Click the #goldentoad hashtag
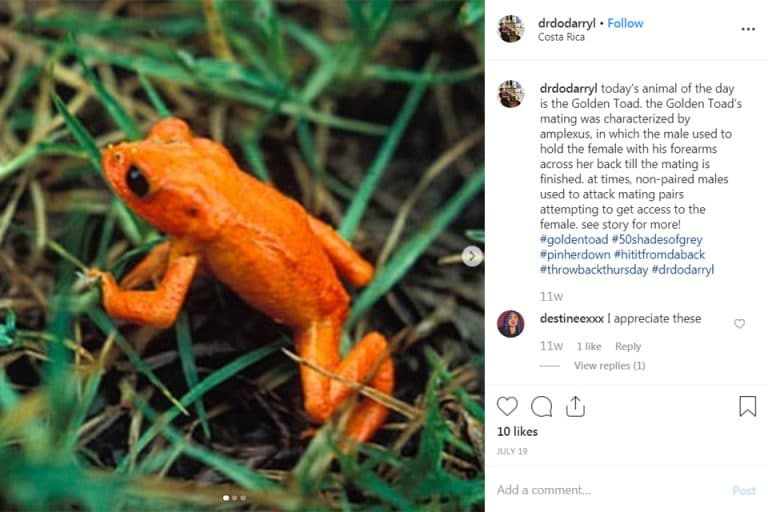 [x=574, y=240]
